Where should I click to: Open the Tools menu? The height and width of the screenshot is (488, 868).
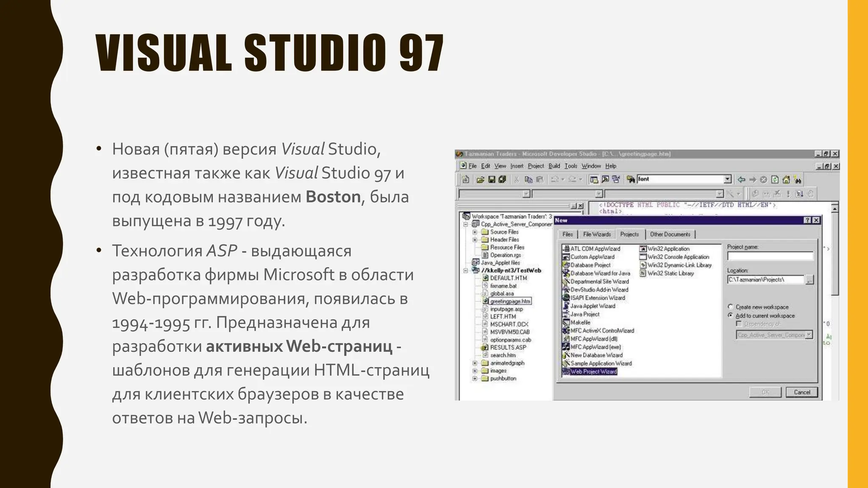click(571, 166)
